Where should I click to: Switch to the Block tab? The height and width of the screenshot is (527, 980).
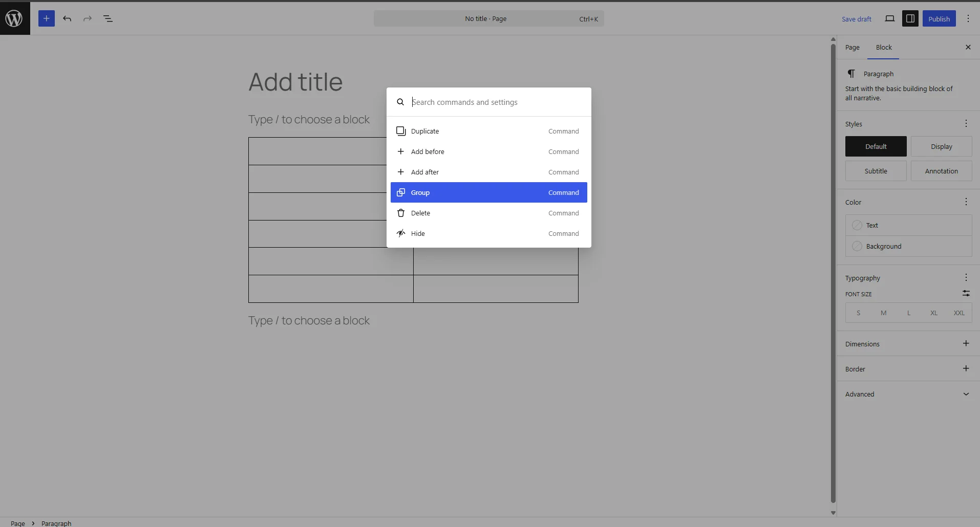884,47
